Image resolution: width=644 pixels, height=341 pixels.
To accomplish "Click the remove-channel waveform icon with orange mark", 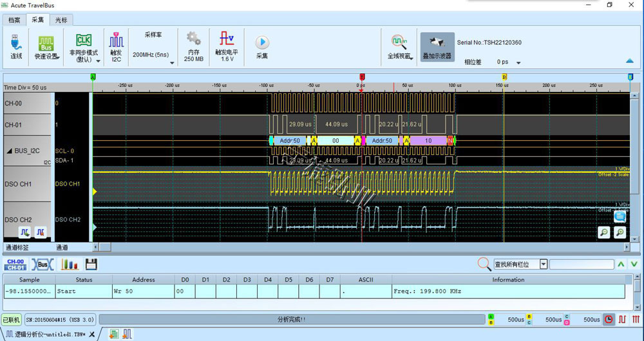I will (x=40, y=232).
